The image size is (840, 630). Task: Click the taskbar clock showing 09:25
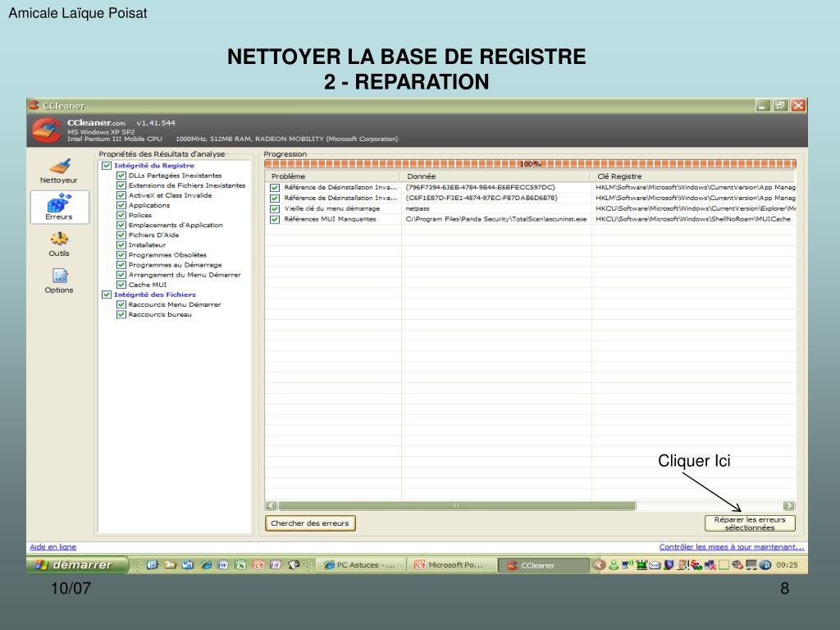[x=787, y=564]
